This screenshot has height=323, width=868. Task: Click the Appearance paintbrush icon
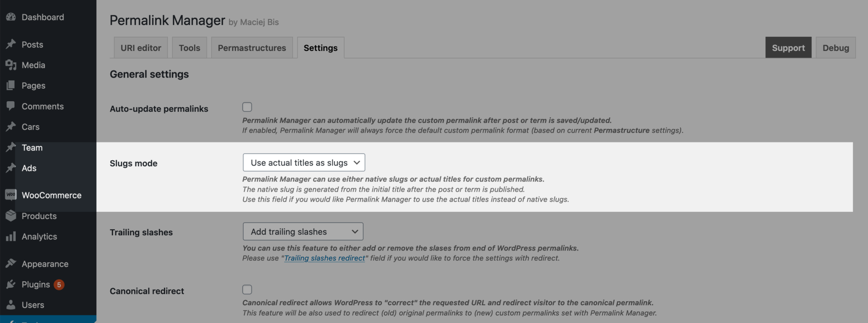coord(11,264)
